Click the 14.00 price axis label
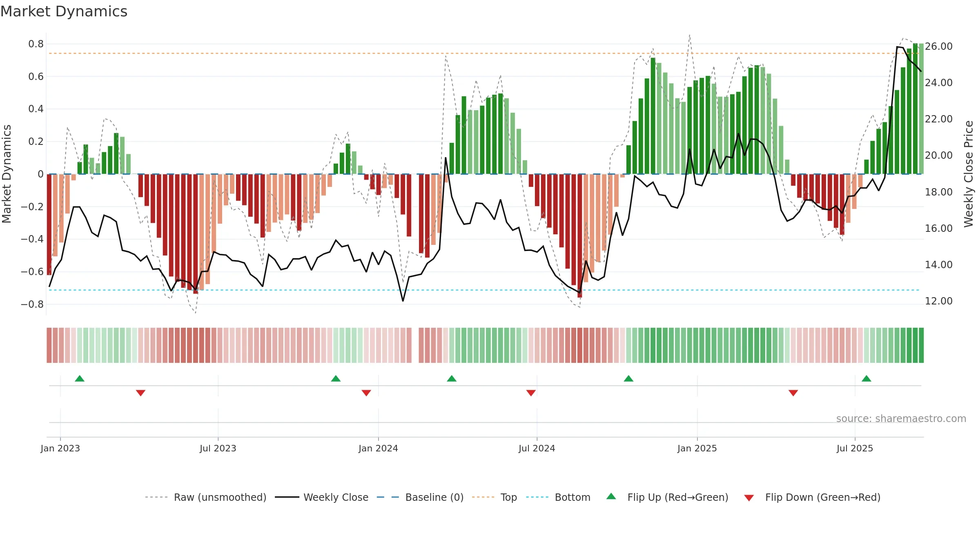The height and width of the screenshot is (551, 980). click(x=939, y=264)
